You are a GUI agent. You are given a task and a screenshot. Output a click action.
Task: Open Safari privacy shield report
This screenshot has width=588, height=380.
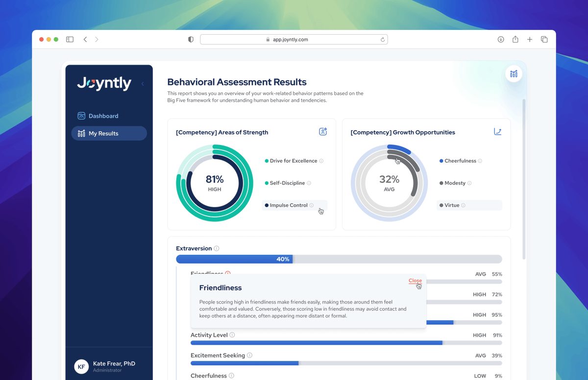(191, 40)
